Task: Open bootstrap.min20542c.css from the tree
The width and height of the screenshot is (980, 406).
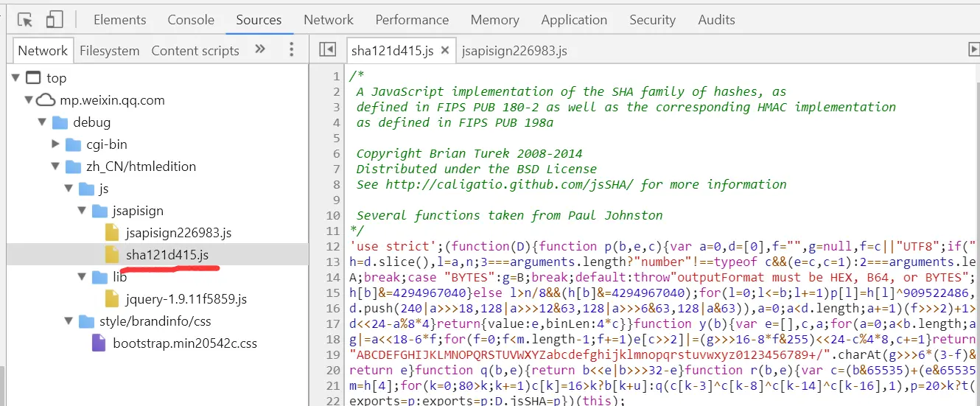Action: (x=185, y=343)
